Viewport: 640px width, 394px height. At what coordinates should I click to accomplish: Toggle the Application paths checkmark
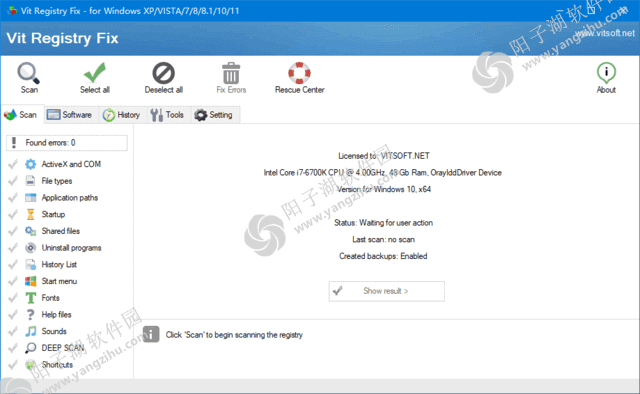(13, 198)
